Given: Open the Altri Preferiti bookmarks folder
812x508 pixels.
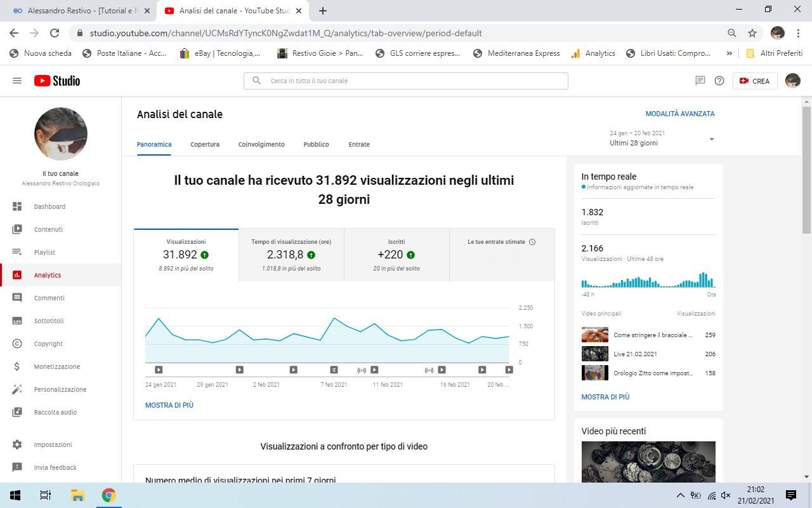Looking at the screenshot, I should pyautogui.click(x=774, y=53).
